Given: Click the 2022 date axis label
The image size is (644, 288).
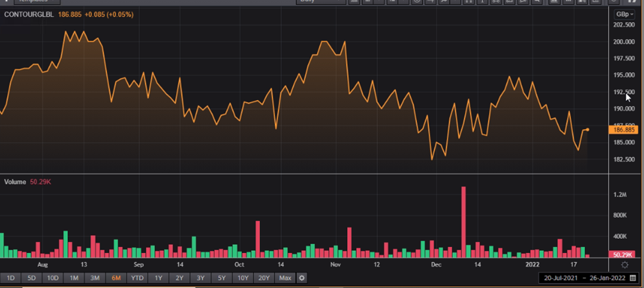Looking at the screenshot, I should (x=532, y=265).
